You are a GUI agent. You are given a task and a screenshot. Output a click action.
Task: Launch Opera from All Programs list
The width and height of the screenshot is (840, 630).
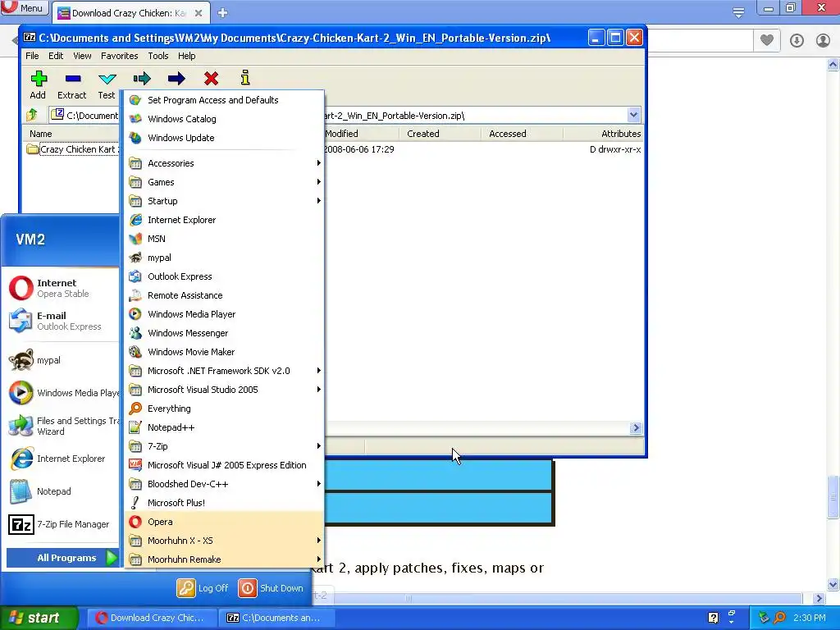(x=224, y=522)
